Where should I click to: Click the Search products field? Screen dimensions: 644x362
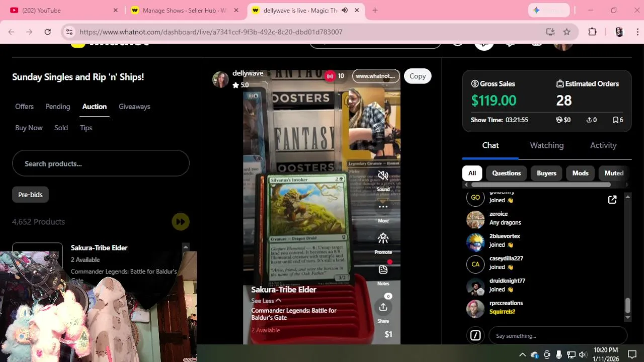[101, 164]
